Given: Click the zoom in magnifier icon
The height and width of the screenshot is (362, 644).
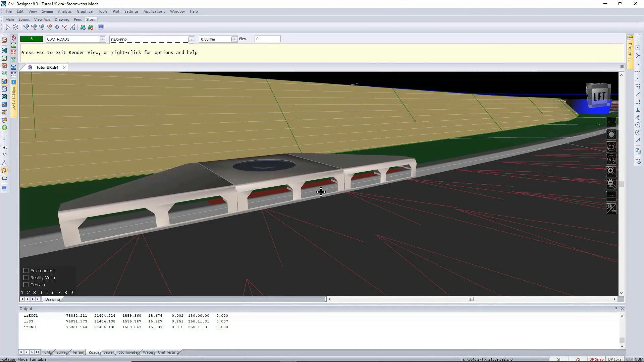Looking at the screenshot, I should [x=611, y=171].
